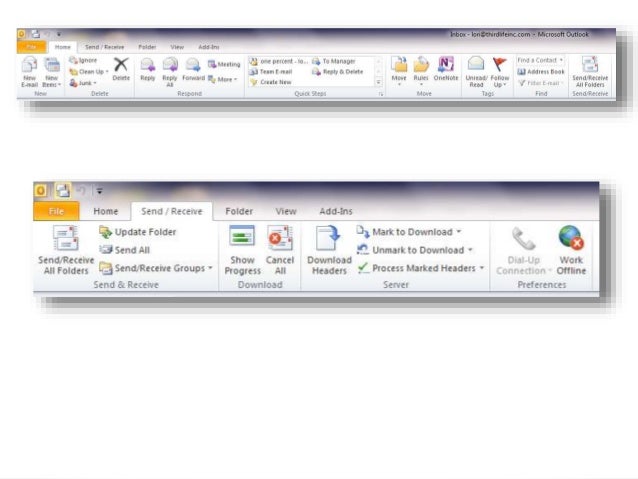Open Folder tab in enlarged ribbon

[x=239, y=211]
